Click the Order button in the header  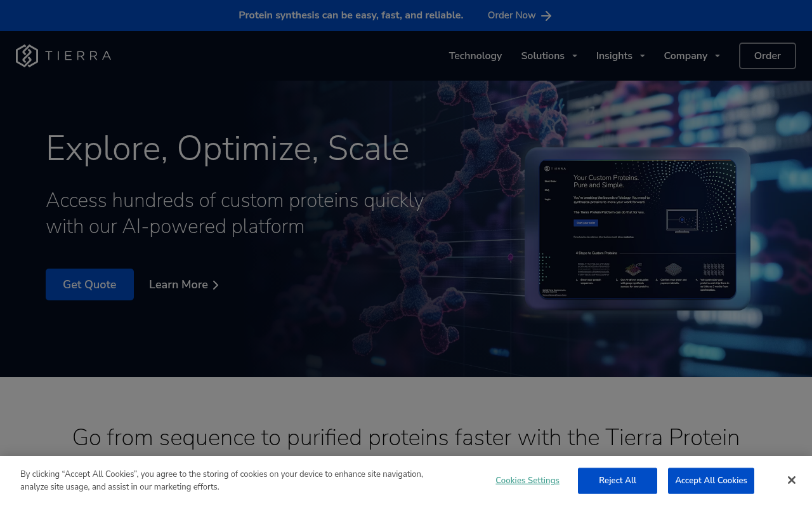[x=767, y=56]
